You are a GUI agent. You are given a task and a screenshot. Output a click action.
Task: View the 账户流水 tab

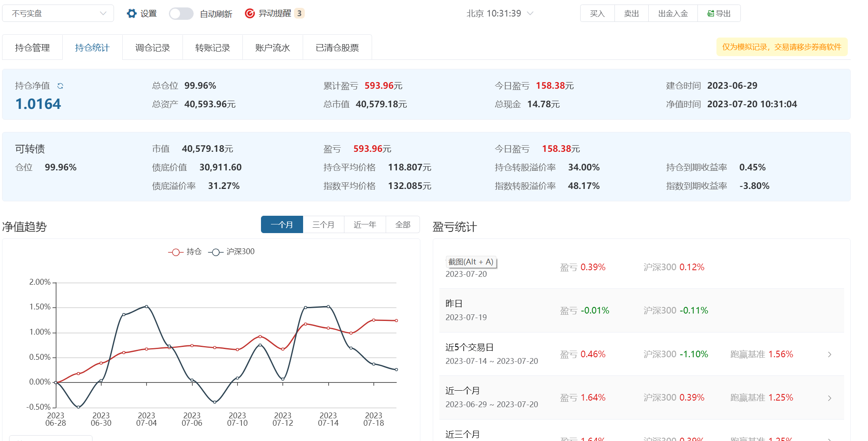coord(273,48)
